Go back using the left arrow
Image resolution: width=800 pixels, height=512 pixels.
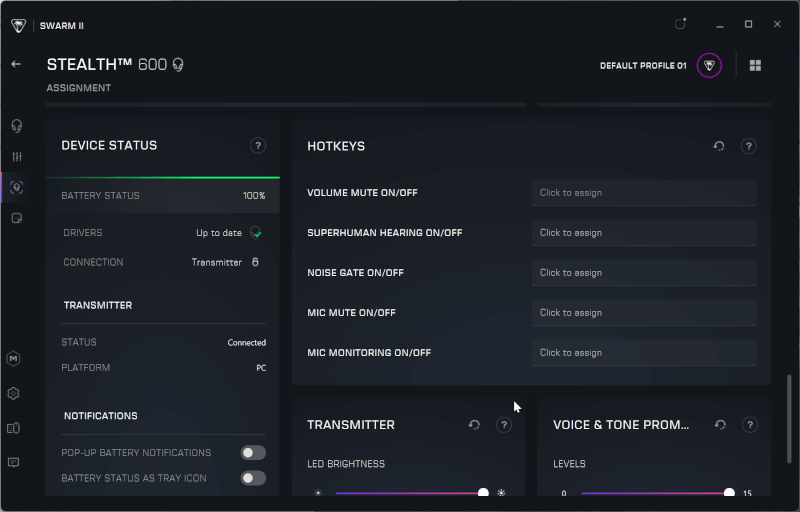tap(16, 64)
